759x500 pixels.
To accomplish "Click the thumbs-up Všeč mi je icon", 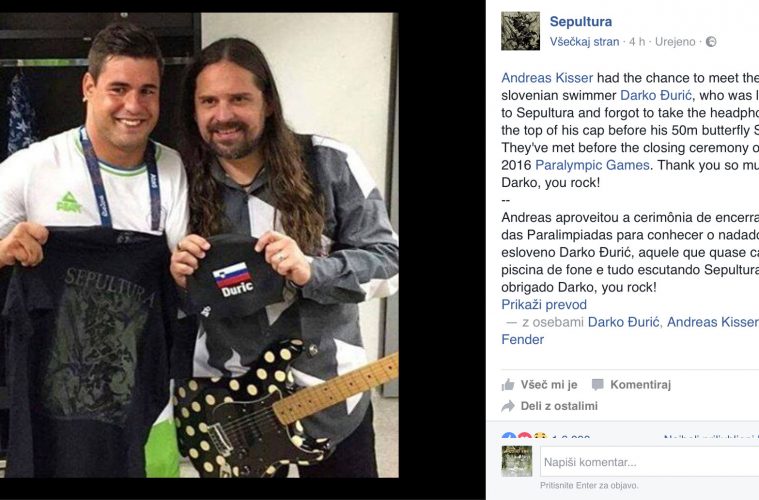I will tap(508, 385).
